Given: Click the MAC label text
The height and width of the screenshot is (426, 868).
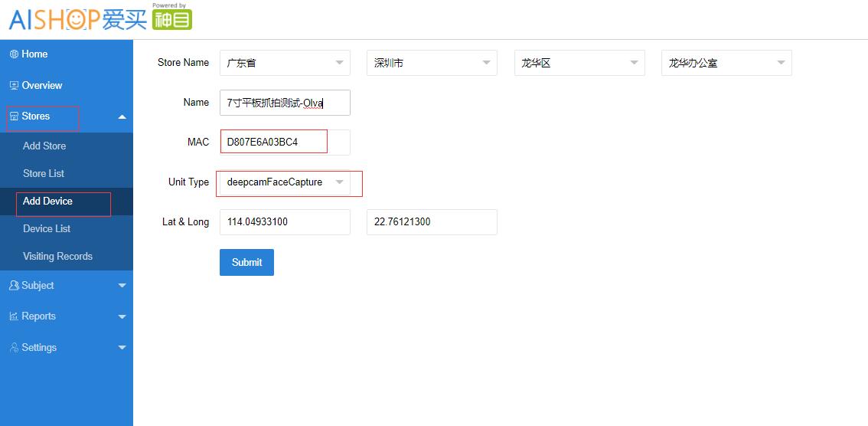Looking at the screenshot, I should pos(198,143).
